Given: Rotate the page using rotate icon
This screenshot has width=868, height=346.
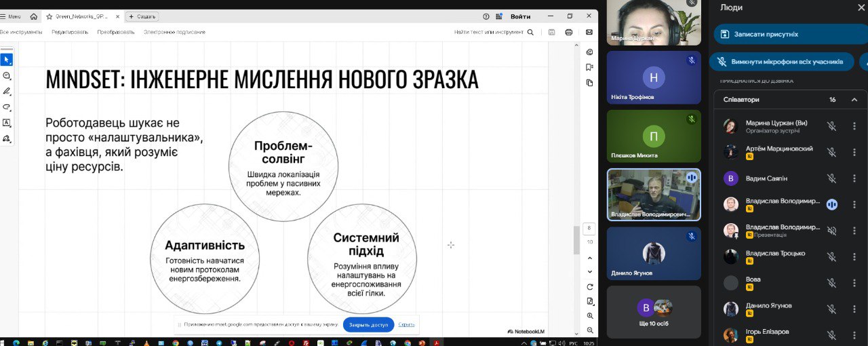Looking at the screenshot, I should pyautogui.click(x=590, y=287).
